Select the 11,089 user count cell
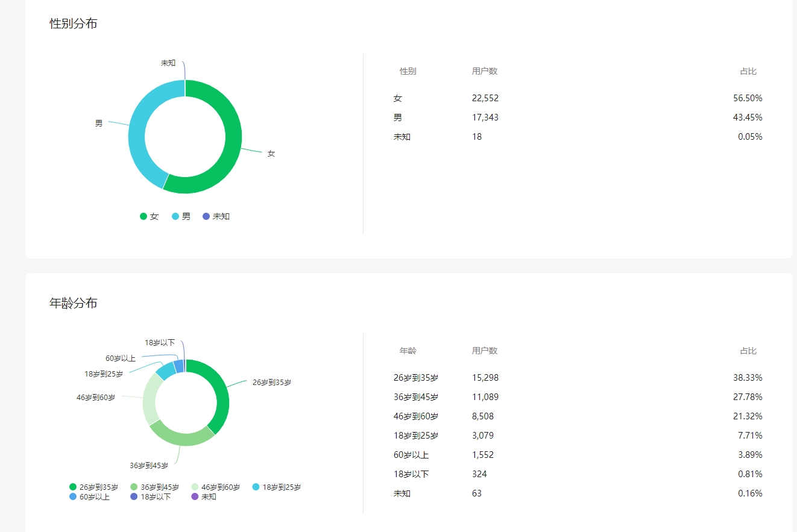 click(485, 397)
